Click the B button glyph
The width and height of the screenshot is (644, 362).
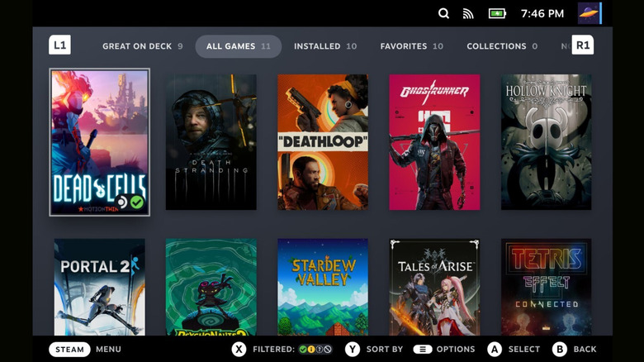(x=560, y=350)
